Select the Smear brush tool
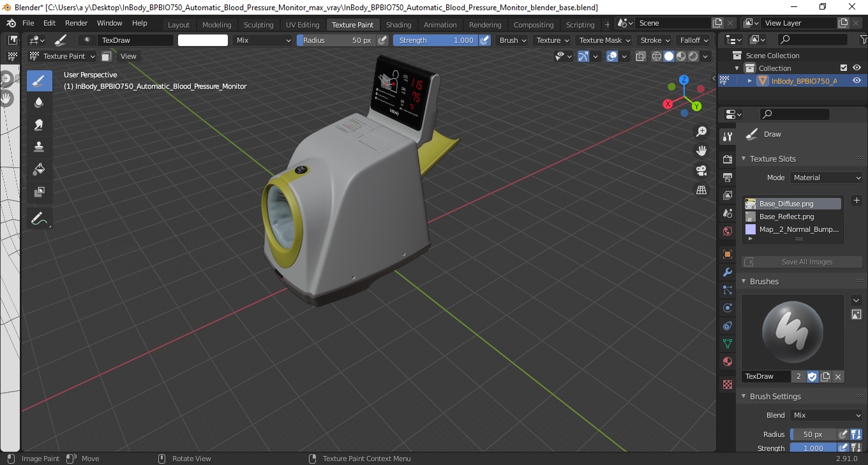The image size is (868, 465). [x=40, y=125]
